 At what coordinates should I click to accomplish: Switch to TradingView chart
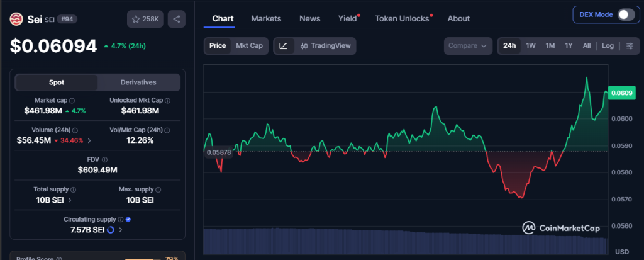325,46
